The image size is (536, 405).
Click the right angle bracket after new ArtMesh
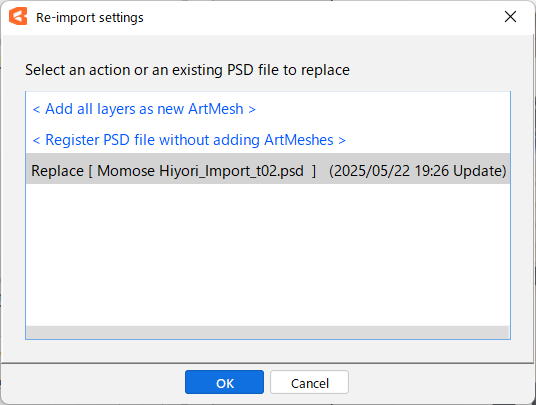tap(252, 110)
